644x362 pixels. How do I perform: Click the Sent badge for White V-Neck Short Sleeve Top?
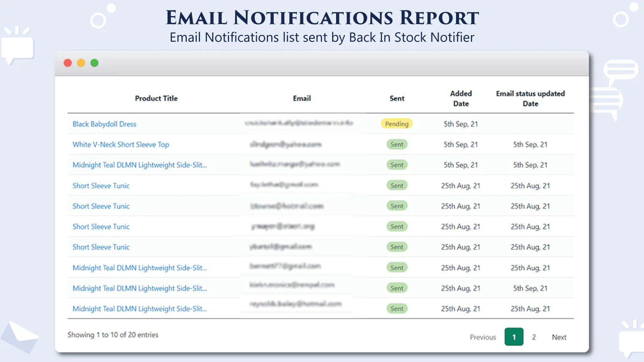396,144
